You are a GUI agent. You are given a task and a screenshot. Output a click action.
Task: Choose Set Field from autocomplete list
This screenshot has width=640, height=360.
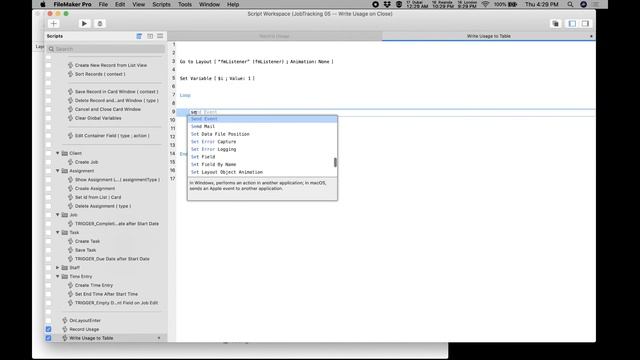pos(262,157)
